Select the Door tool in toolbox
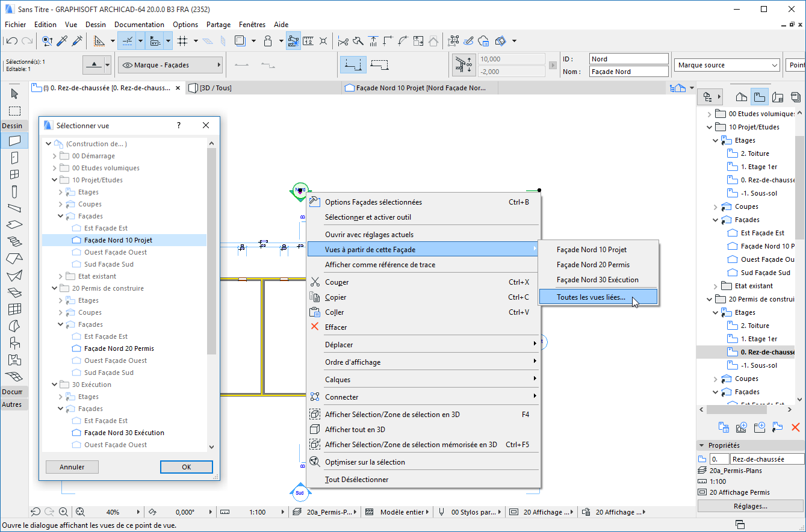Screen dimensions: 806x532 [14, 158]
